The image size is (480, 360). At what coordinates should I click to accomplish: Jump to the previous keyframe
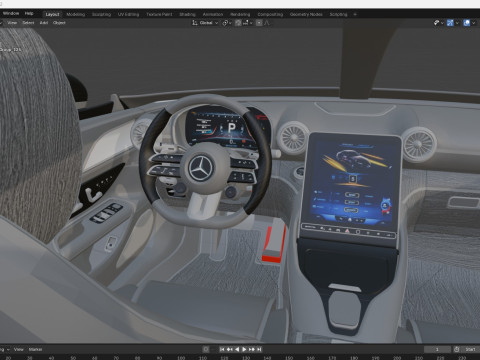[x=229, y=349]
